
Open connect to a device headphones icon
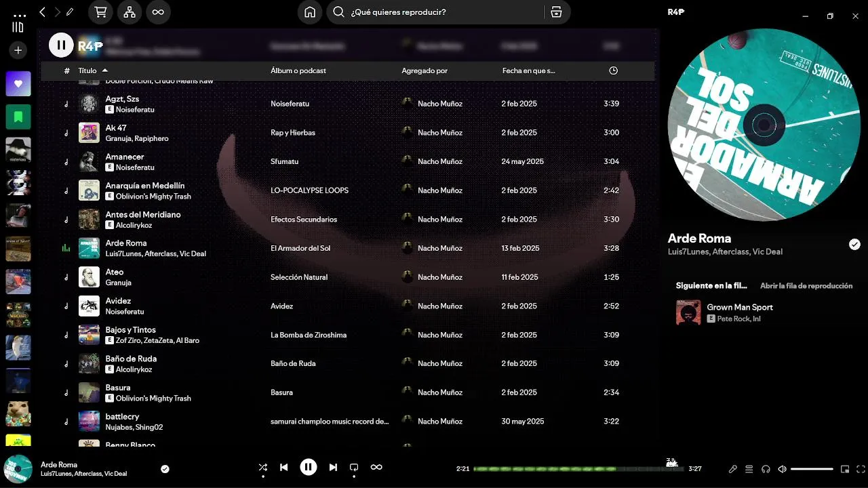point(766,469)
